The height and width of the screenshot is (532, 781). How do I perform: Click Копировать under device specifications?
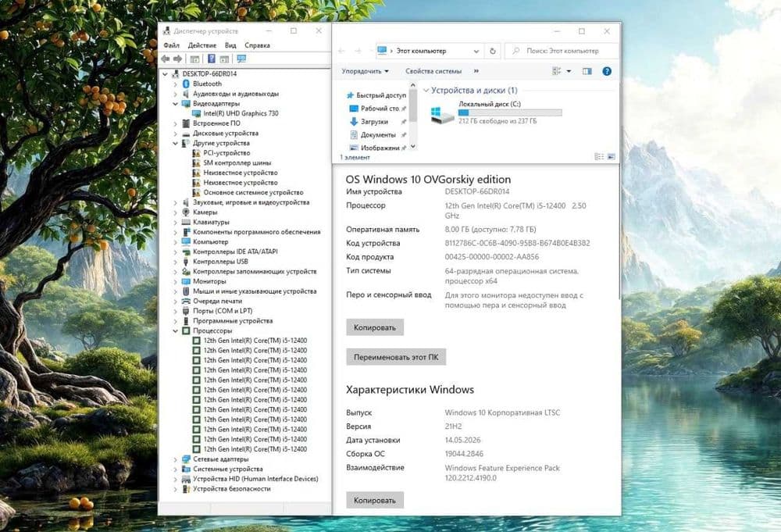pyautogui.click(x=375, y=327)
